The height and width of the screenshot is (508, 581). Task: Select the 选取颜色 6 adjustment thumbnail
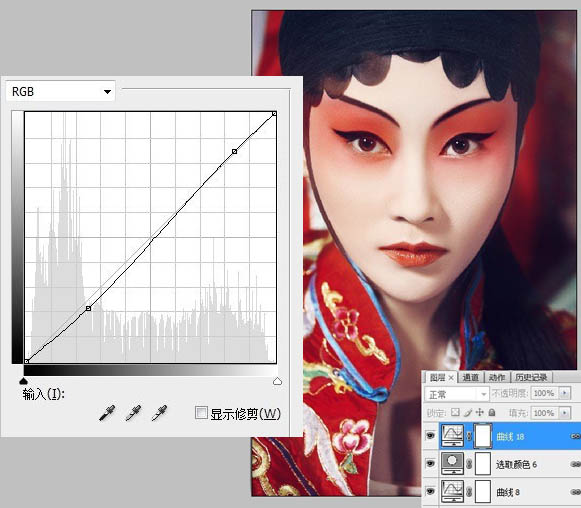[x=452, y=464]
